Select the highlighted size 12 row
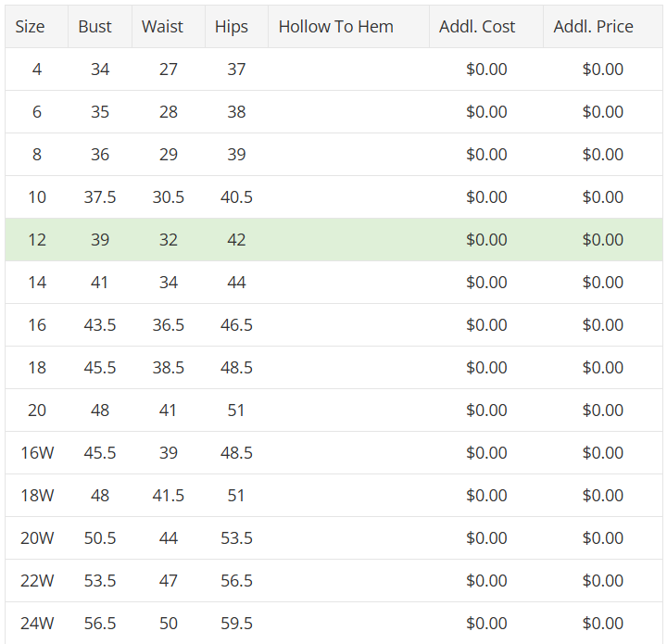This screenshot has width=667, height=644. coord(333,239)
